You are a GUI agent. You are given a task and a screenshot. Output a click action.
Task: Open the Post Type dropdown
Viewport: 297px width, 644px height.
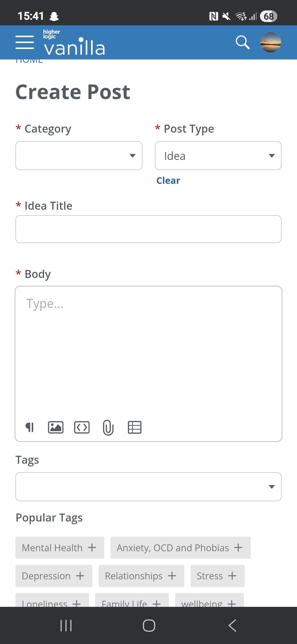click(x=218, y=156)
